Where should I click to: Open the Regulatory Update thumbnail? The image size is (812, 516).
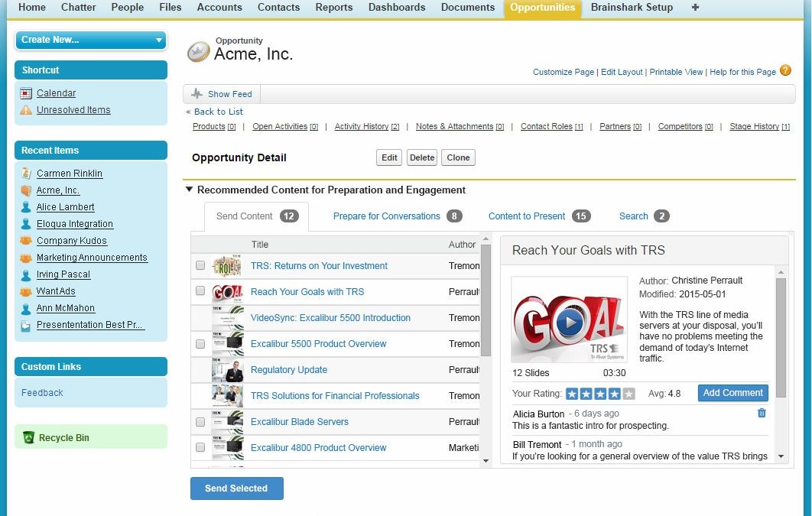227,370
